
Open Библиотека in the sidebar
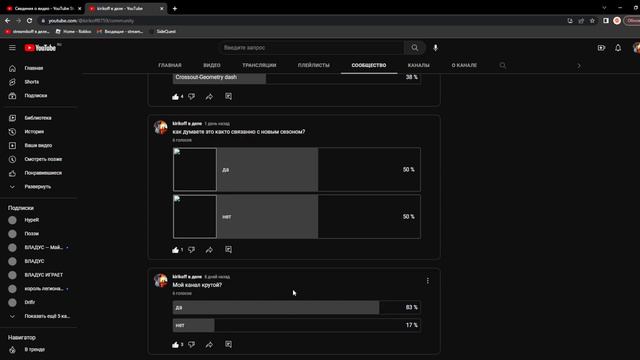[x=38, y=118]
